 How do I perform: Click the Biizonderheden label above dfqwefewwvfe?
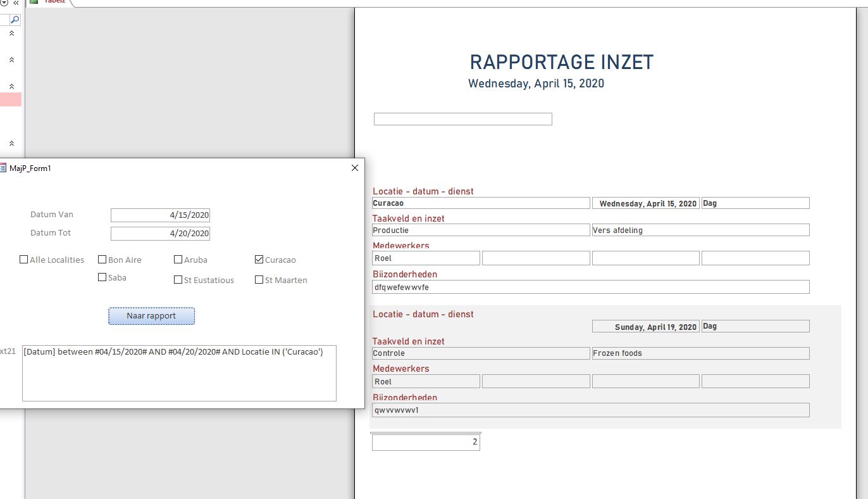pyautogui.click(x=405, y=274)
